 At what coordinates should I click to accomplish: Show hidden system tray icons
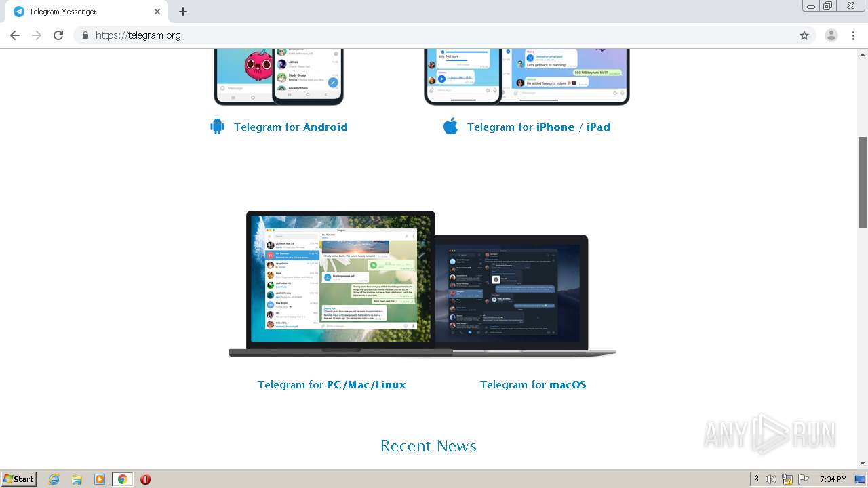[x=757, y=479]
